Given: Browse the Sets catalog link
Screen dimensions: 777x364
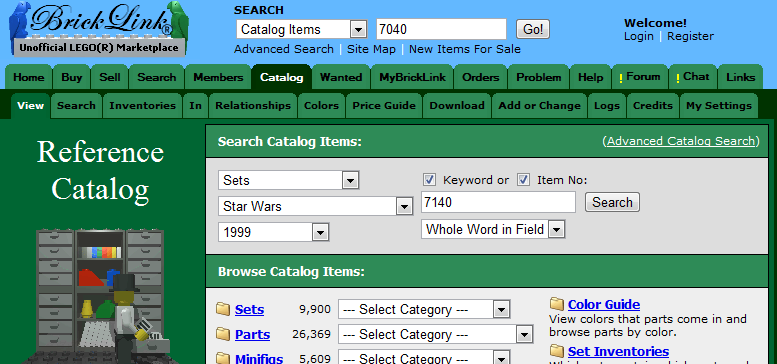Looking at the screenshot, I should 249,310.
